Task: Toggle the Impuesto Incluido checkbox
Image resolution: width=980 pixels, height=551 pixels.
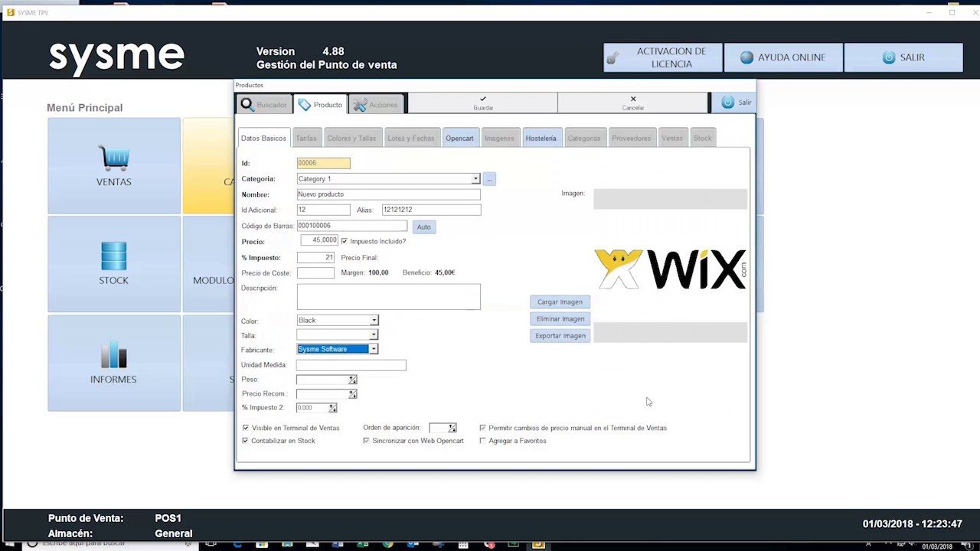Action: click(x=344, y=241)
